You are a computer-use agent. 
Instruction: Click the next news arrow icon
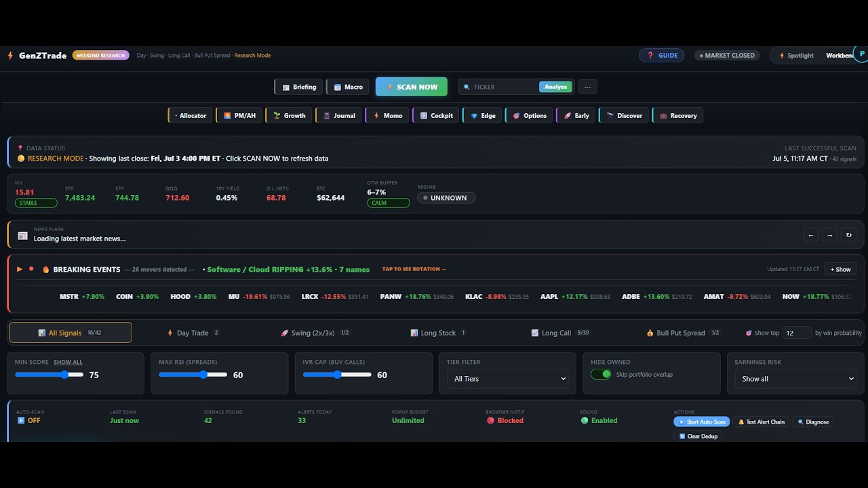[x=829, y=235]
